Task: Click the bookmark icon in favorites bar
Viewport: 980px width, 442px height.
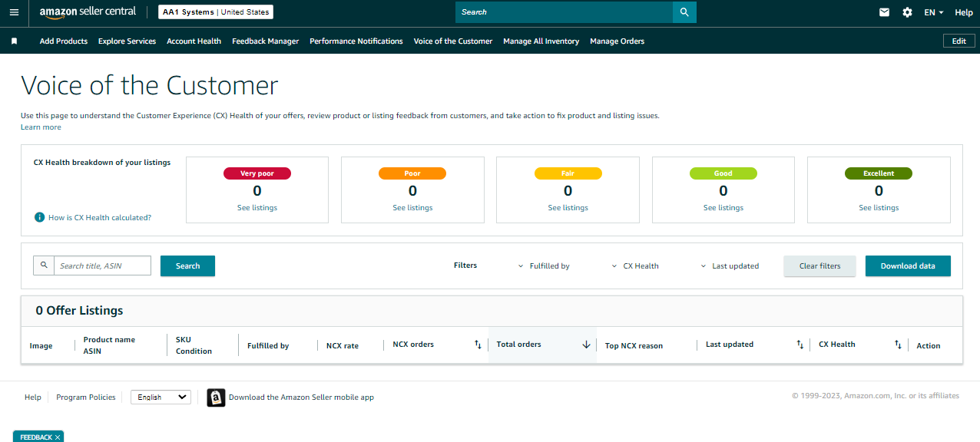Action: point(14,41)
